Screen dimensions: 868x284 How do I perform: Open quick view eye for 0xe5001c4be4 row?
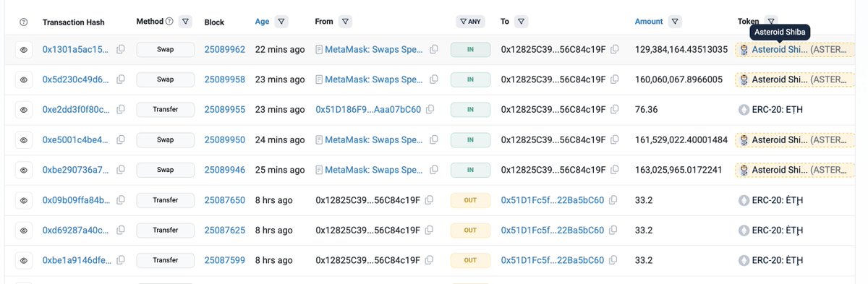click(x=24, y=139)
